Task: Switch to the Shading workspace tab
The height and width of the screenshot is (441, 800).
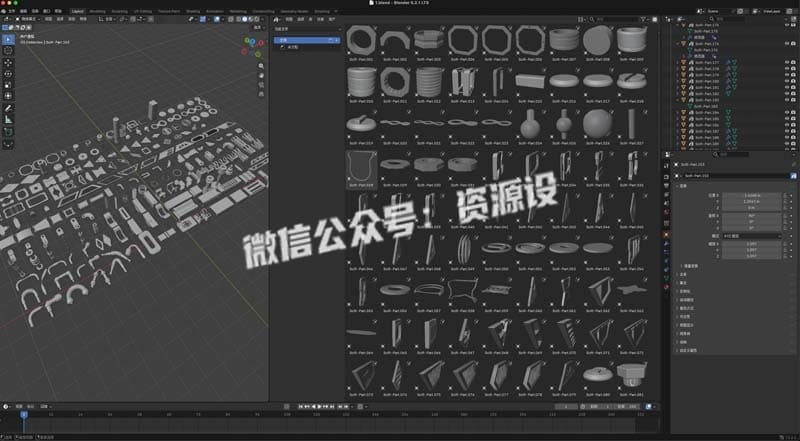Action: click(193, 11)
